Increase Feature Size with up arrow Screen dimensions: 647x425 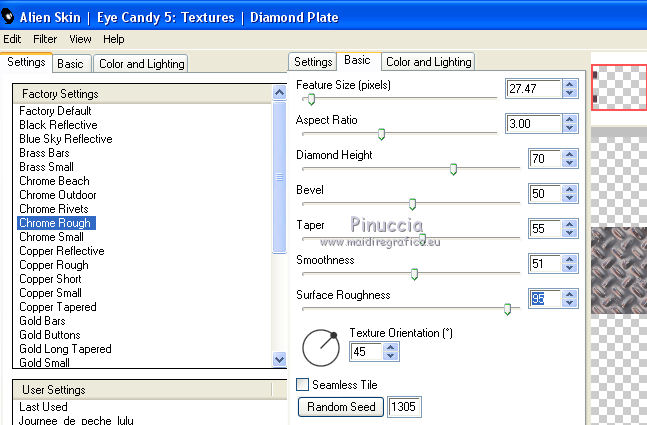[x=570, y=84]
